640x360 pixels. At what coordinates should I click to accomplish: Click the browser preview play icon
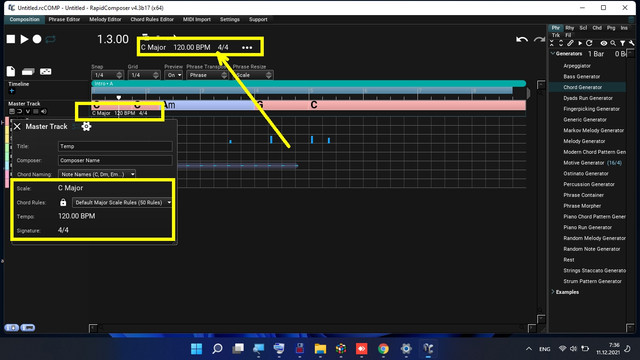click(580, 43)
